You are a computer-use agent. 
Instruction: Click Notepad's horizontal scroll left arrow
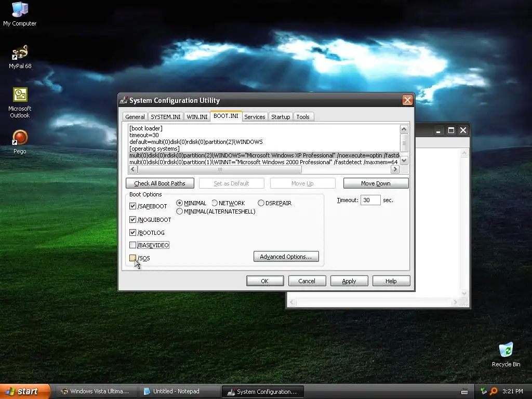pyautogui.click(x=292, y=302)
